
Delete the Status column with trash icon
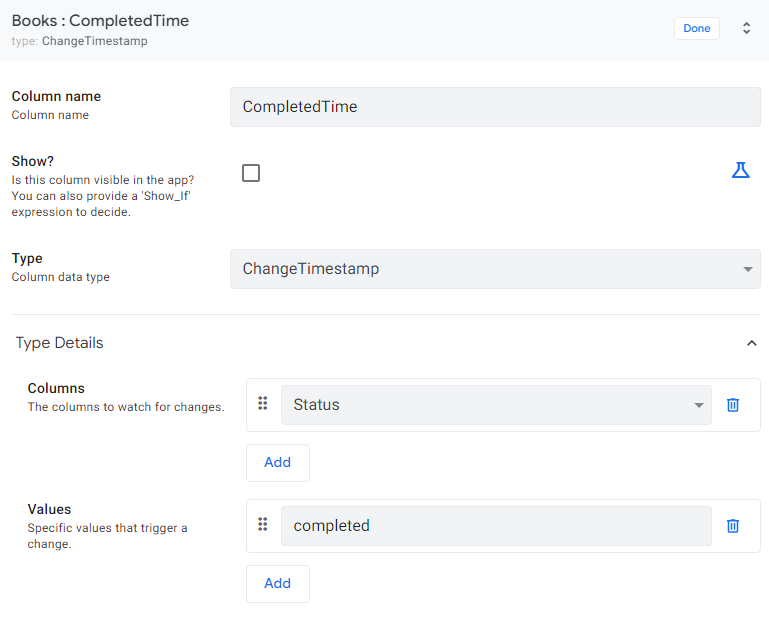pyautogui.click(x=733, y=405)
